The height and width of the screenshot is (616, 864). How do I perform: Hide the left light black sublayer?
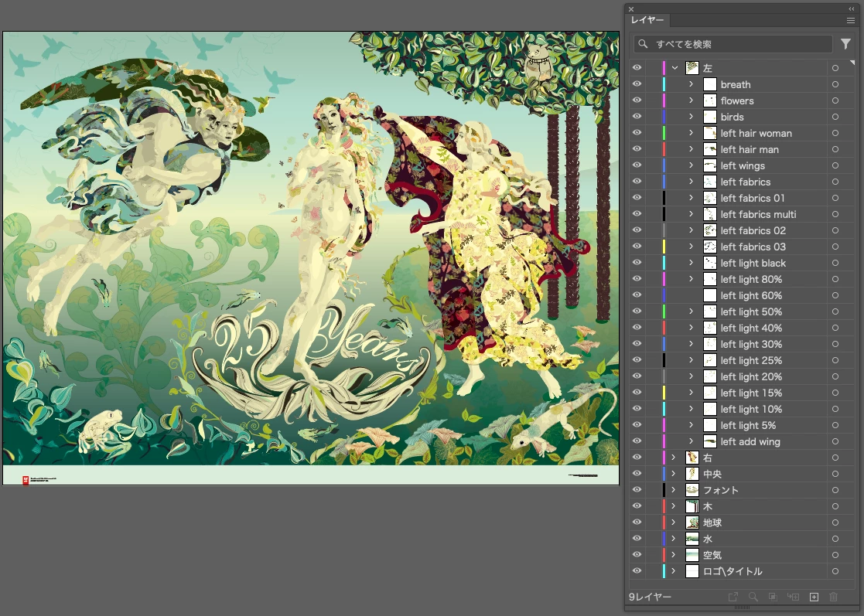(637, 263)
